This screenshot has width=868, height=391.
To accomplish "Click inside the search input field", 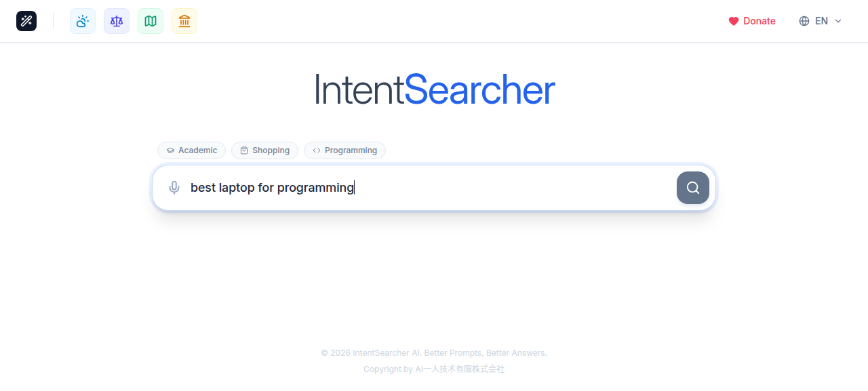I will pyautogui.click(x=407, y=188).
